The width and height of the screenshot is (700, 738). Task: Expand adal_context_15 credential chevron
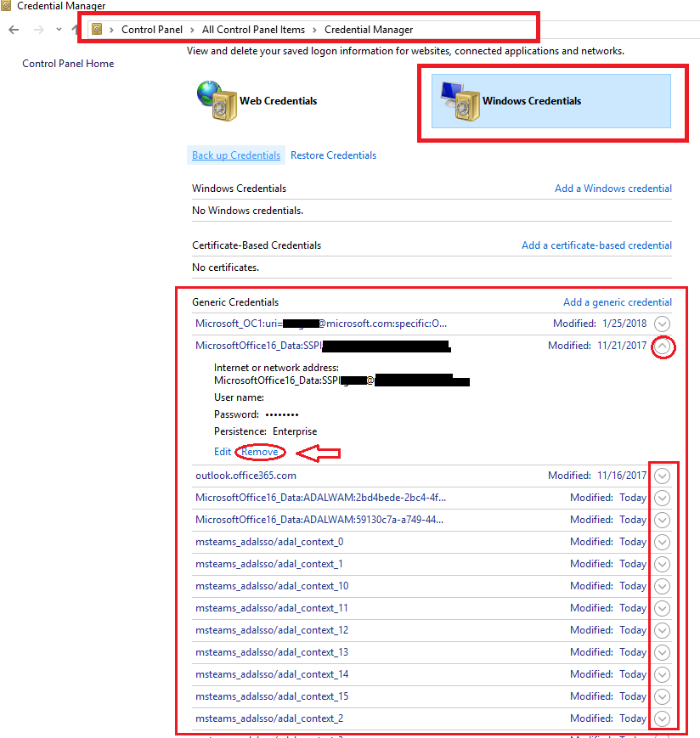(662, 697)
